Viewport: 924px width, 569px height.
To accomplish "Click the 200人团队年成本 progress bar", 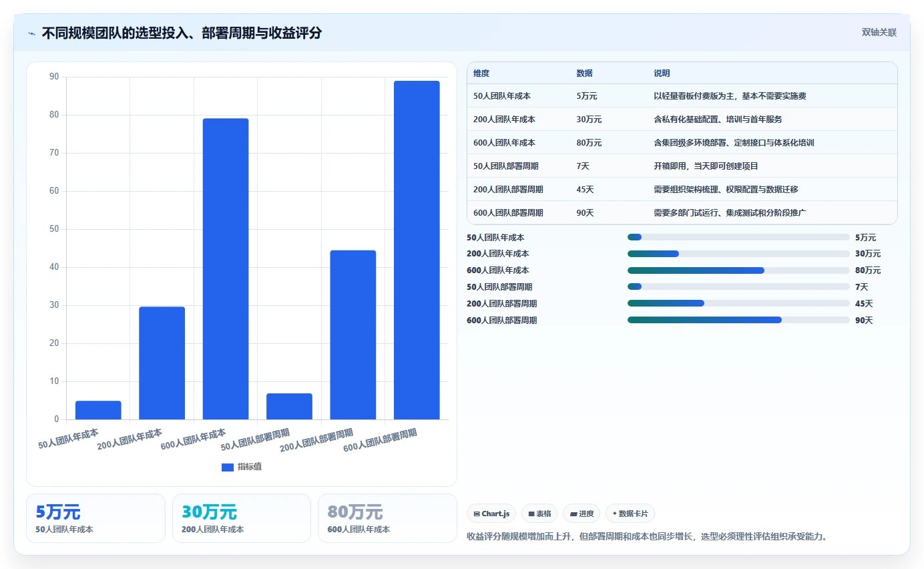I will pos(738,254).
